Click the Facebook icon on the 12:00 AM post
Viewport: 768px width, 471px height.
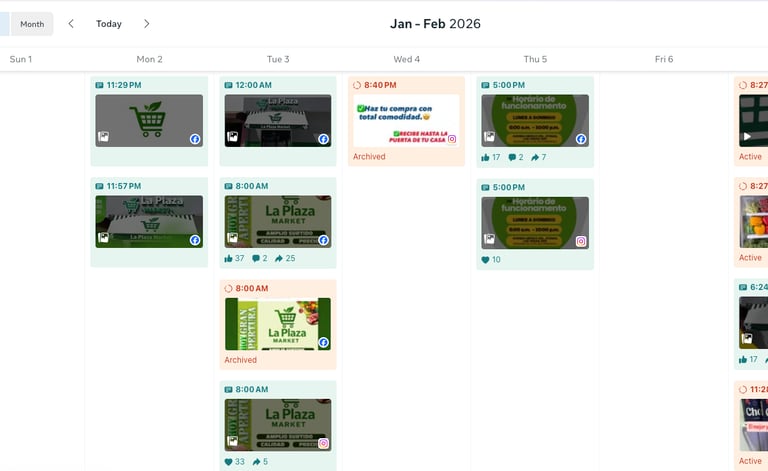pos(324,139)
